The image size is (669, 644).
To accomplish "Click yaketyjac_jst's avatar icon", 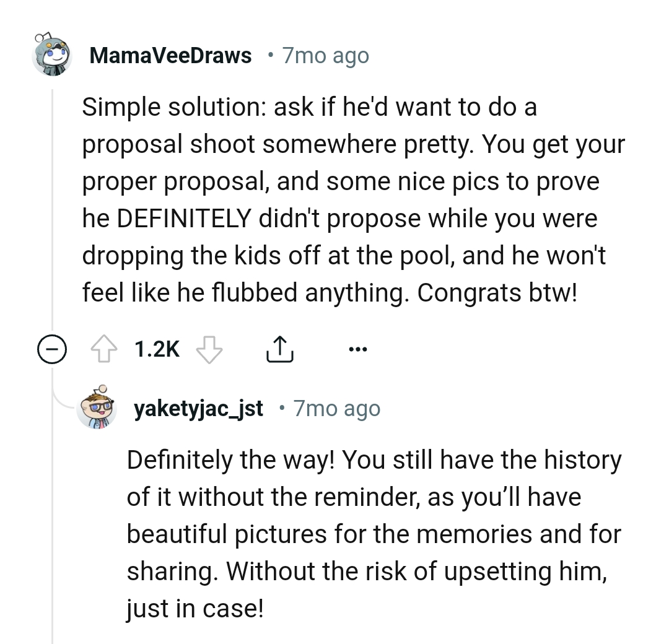I will [x=97, y=408].
